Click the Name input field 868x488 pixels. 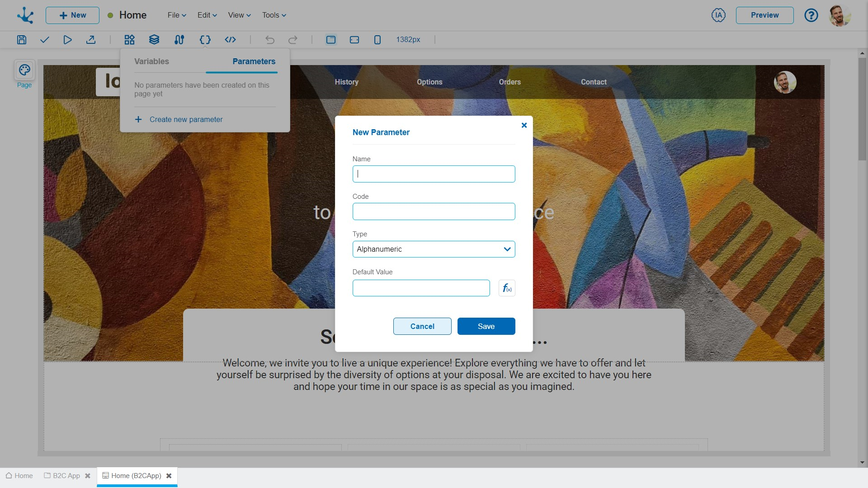click(434, 174)
